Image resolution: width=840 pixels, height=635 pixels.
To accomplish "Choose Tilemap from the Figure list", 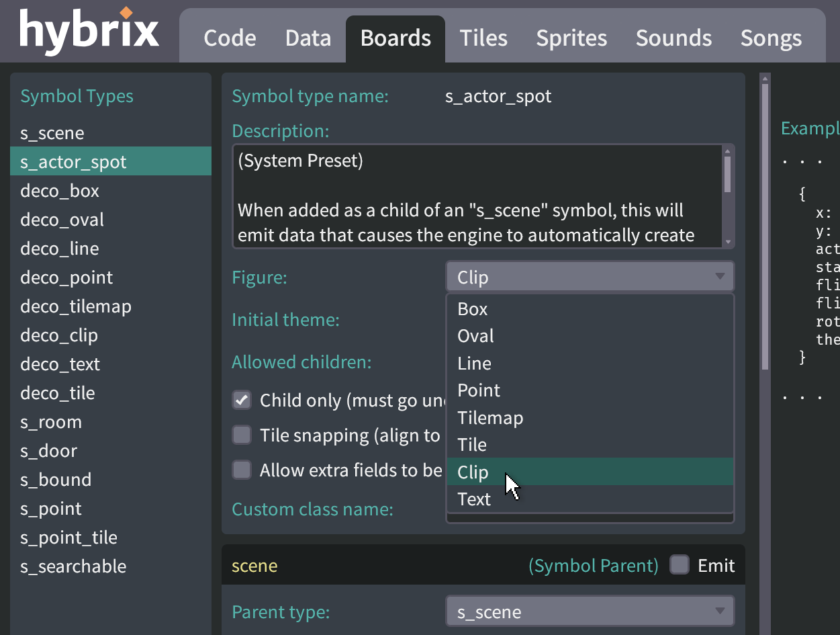I will pos(490,418).
